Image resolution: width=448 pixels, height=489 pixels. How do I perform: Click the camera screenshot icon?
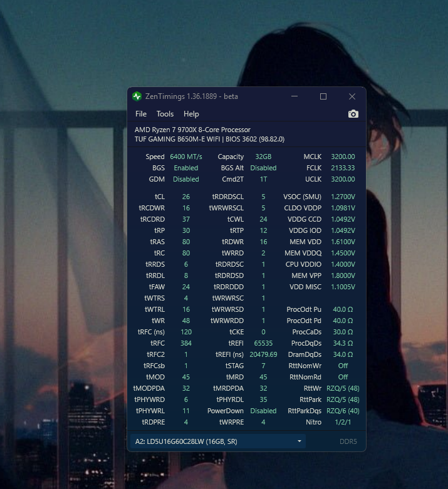[x=353, y=114]
